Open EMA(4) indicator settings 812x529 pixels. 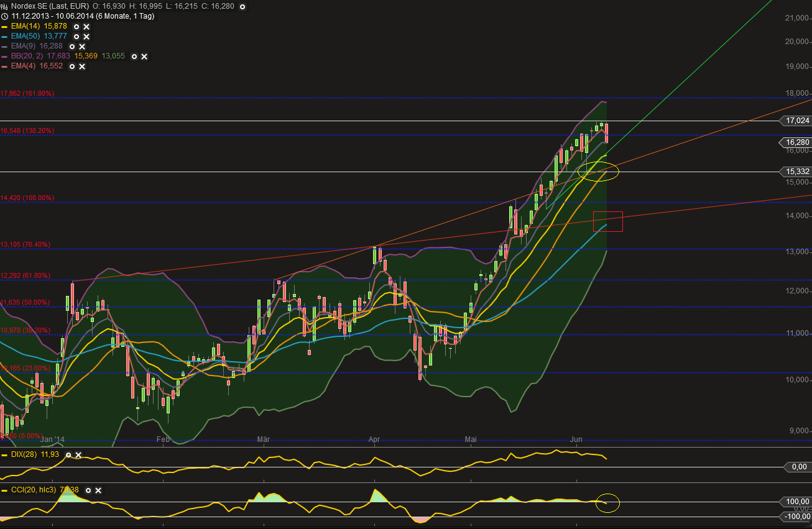pyautogui.click(x=72, y=66)
